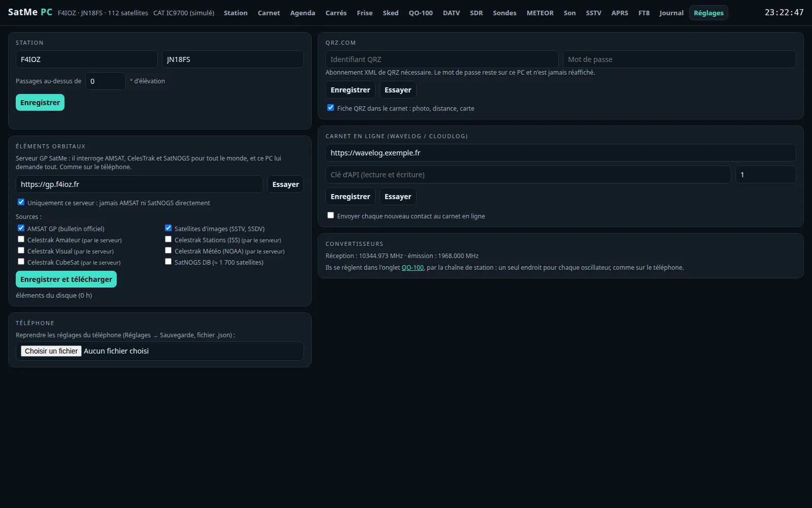Switch to the SSTV tab

tap(593, 13)
